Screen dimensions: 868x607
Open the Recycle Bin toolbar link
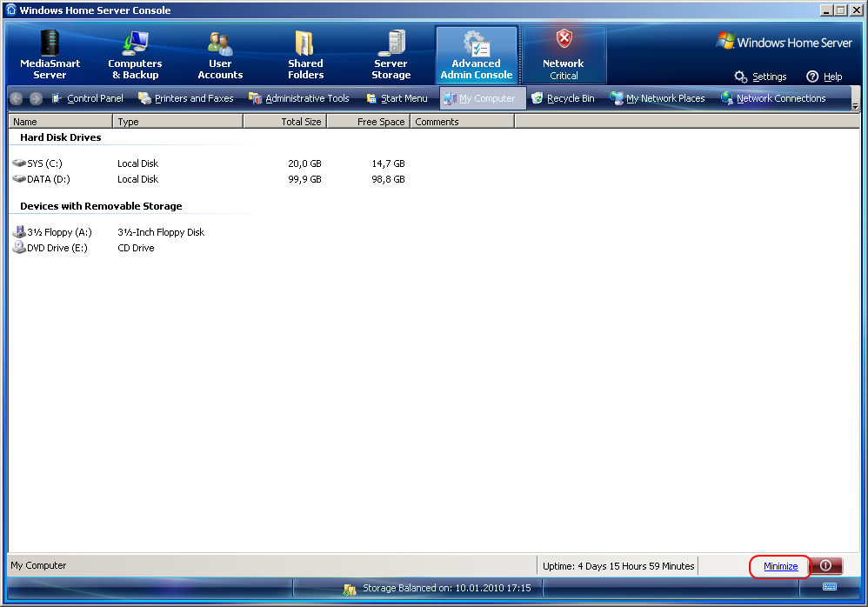pyautogui.click(x=571, y=98)
